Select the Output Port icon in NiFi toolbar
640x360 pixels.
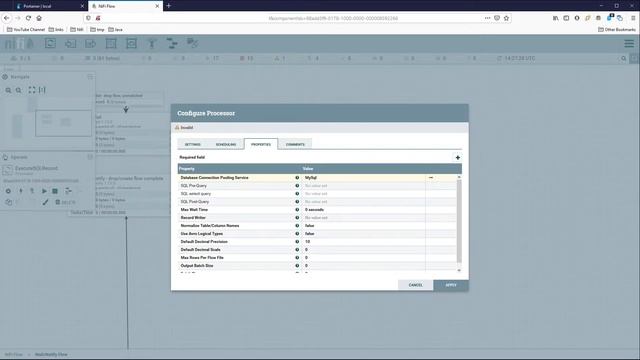(91, 43)
